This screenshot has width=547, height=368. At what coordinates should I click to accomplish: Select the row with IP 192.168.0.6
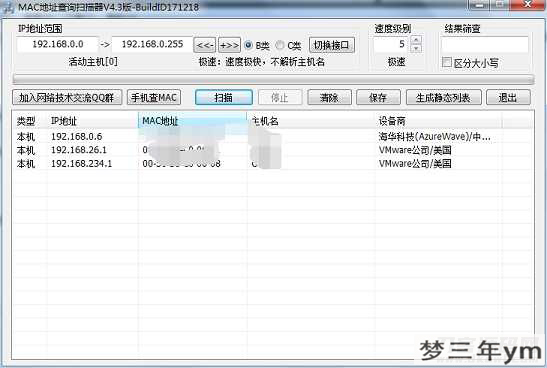click(272, 136)
